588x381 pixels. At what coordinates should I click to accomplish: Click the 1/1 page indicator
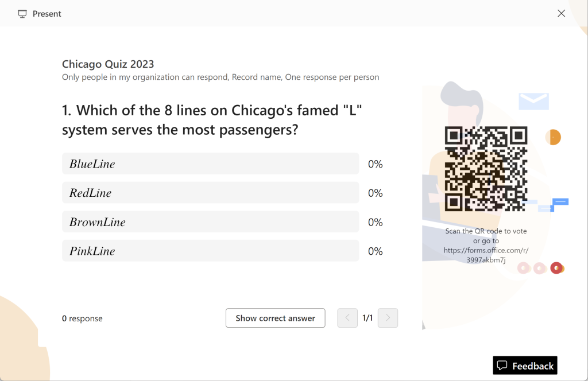(x=367, y=318)
